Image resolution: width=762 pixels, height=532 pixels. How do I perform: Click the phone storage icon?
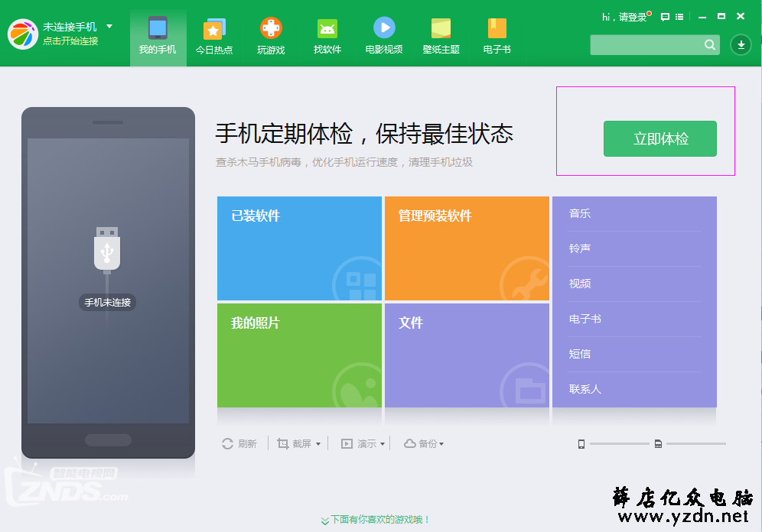(x=581, y=444)
